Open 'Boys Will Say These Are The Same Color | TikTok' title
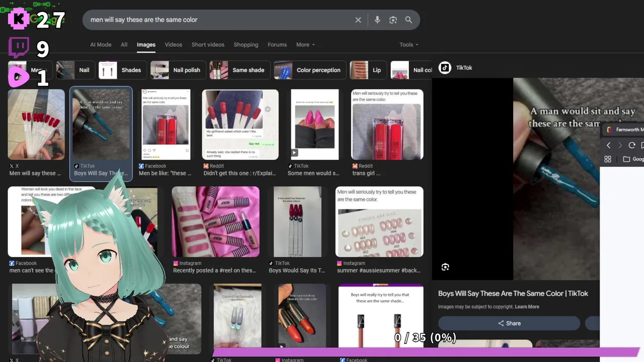 513,294
